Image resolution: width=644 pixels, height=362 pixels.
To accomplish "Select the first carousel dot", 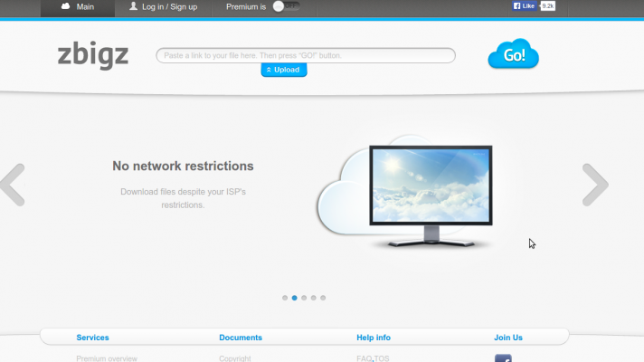I will pyautogui.click(x=285, y=298).
